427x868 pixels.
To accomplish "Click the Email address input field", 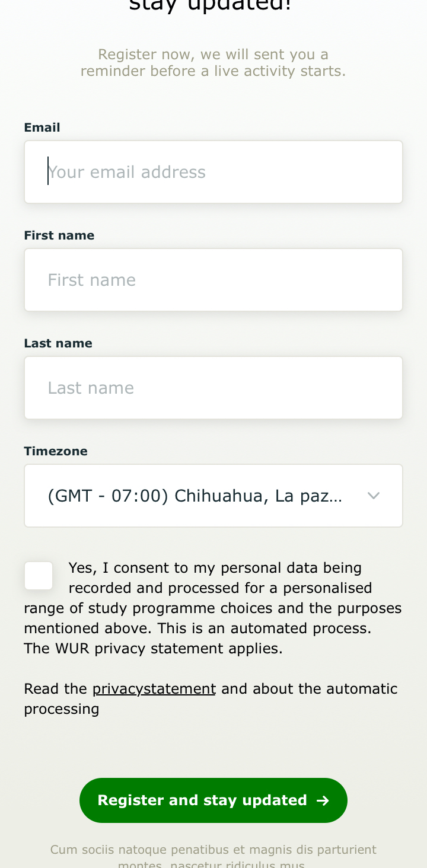I will 213,172.
